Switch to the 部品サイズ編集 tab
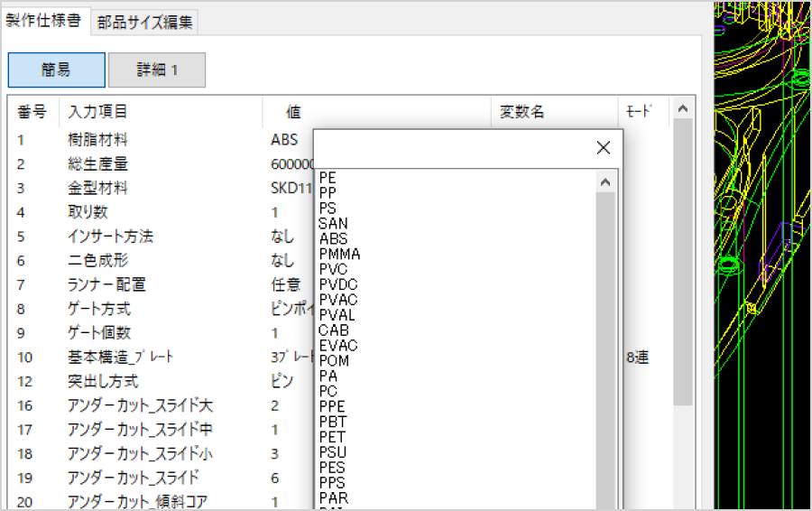Image resolution: width=812 pixels, height=511 pixels. [x=145, y=23]
